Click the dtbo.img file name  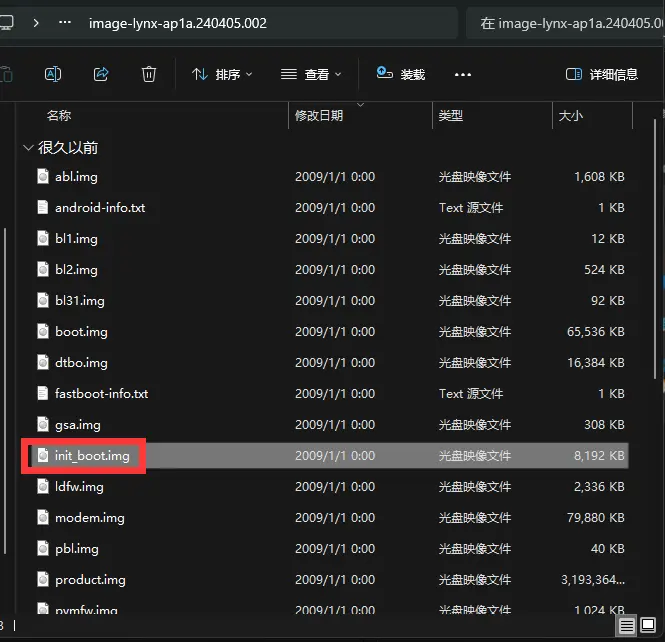(x=81, y=363)
